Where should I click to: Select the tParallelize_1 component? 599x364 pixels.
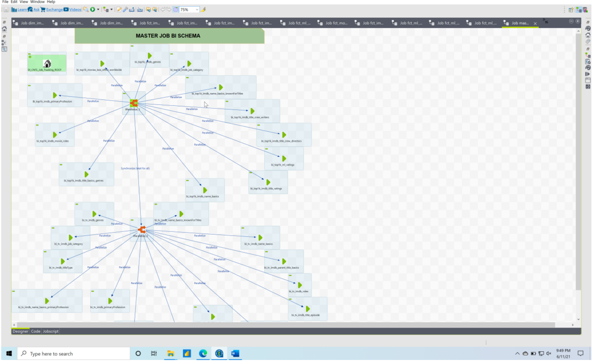(134, 103)
